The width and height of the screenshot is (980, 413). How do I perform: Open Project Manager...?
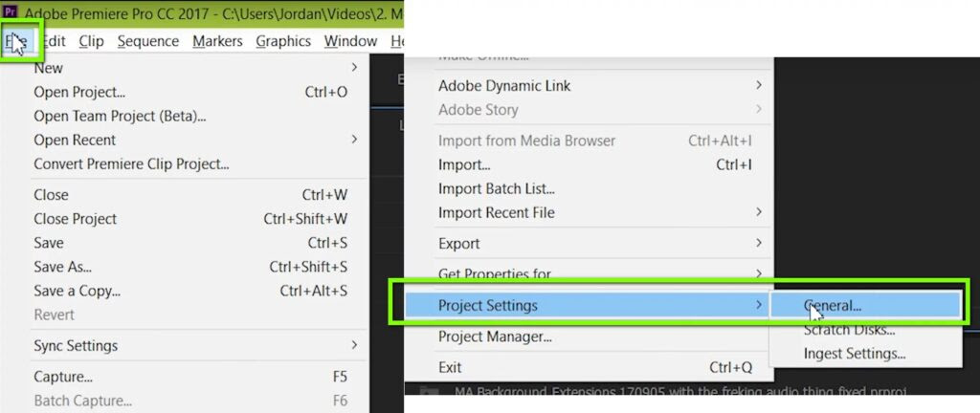click(x=589, y=337)
